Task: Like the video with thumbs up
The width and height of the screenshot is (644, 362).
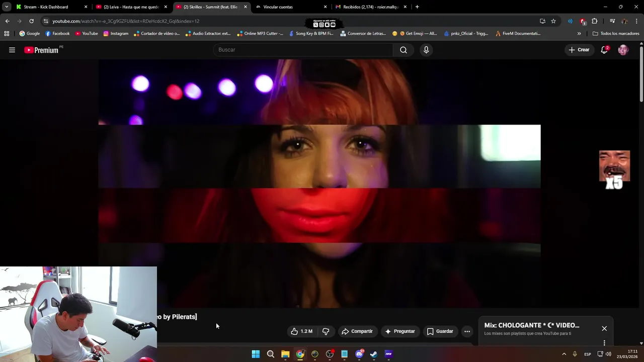Action: pyautogui.click(x=301, y=331)
